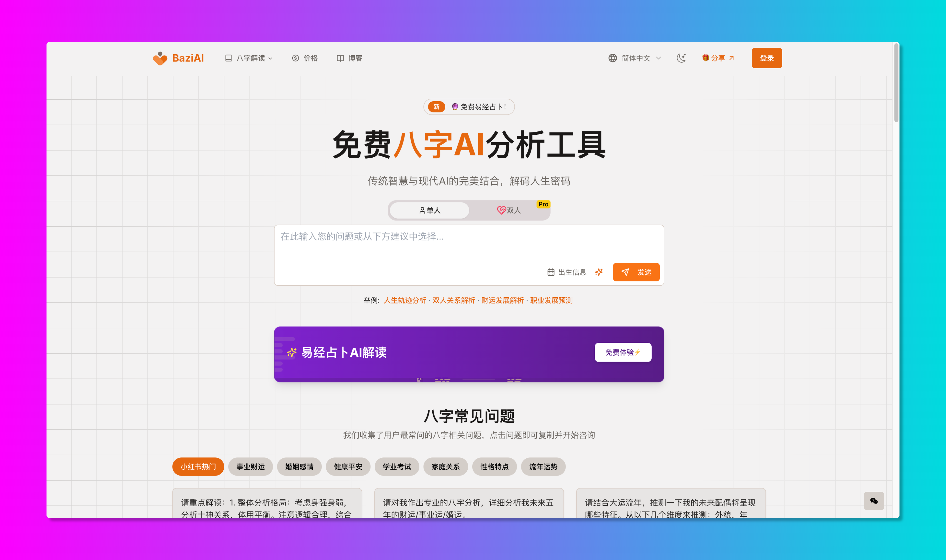Select the 事业财运 category tab
Viewport: 946px width, 560px height.
point(250,467)
